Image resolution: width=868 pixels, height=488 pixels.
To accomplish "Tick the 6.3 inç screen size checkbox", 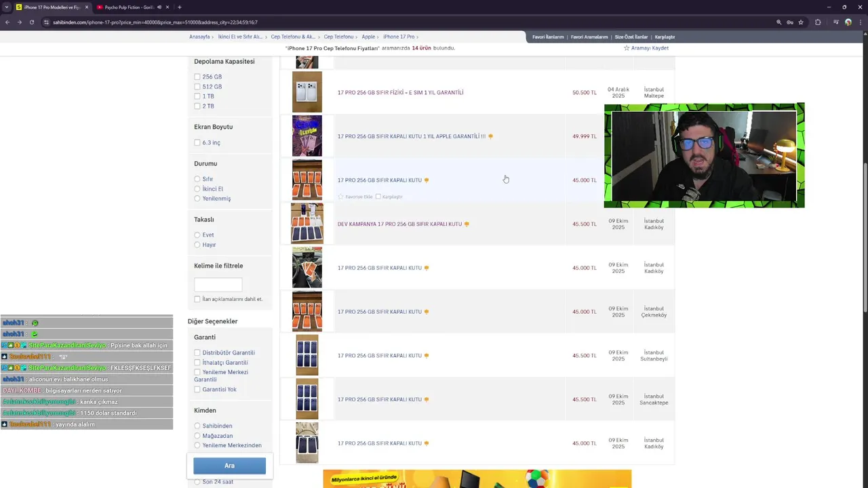I will pos(197,142).
